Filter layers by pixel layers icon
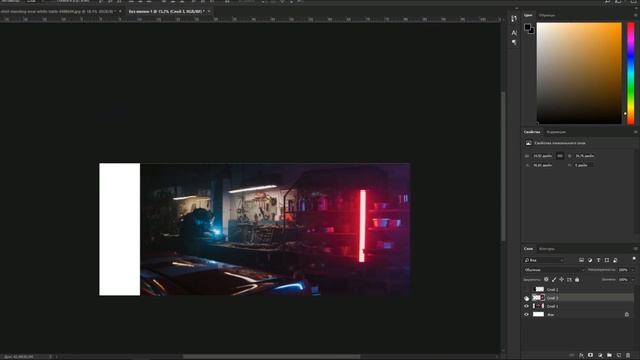The image size is (640, 360). pyautogui.click(x=582, y=260)
